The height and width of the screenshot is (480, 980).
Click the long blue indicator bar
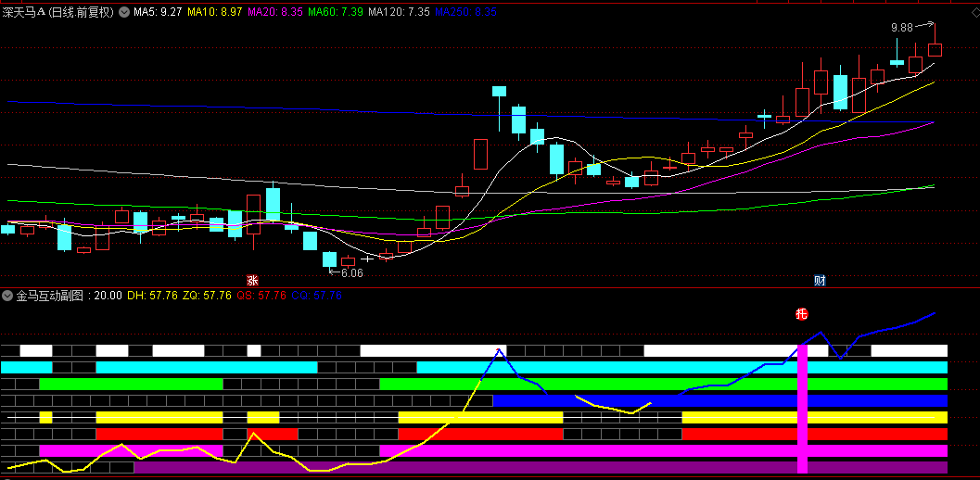pyautogui.click(x=720, y=400)
